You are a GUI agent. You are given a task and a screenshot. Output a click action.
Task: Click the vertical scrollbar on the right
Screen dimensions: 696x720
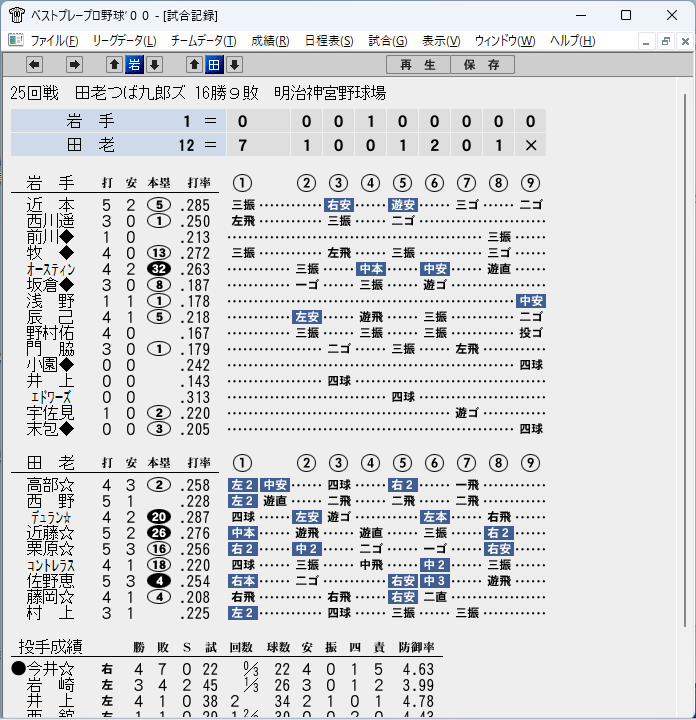(x=685, y=360)
